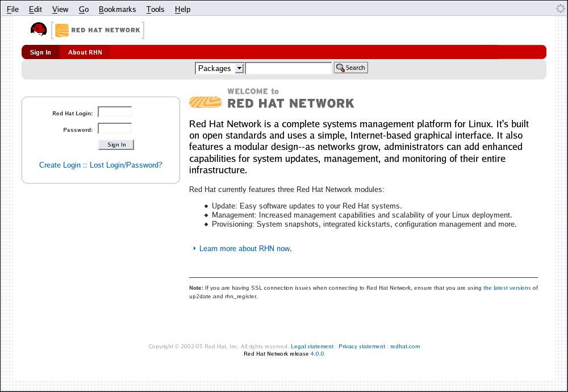Screen dimensions: 568x392
Task: Focus the Password field
Action: (115, 128)
